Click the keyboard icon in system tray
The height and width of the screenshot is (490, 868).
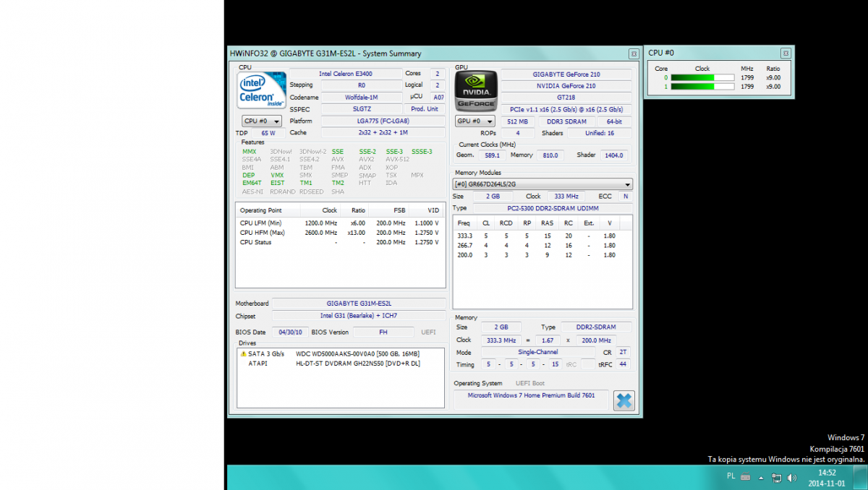click(x=745, y=477)
